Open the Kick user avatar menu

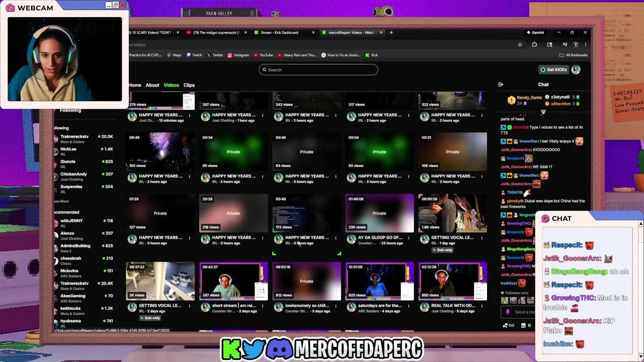[x=576, y=69]
